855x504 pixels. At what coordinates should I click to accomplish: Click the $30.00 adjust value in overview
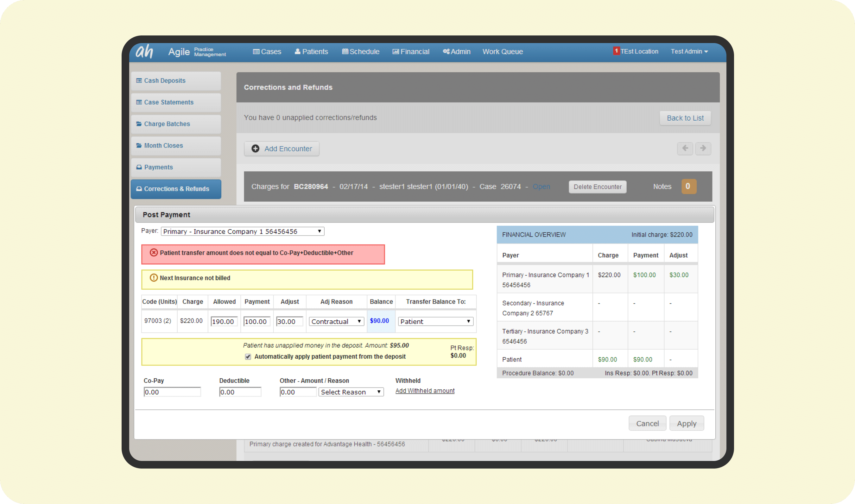(679, 275)
